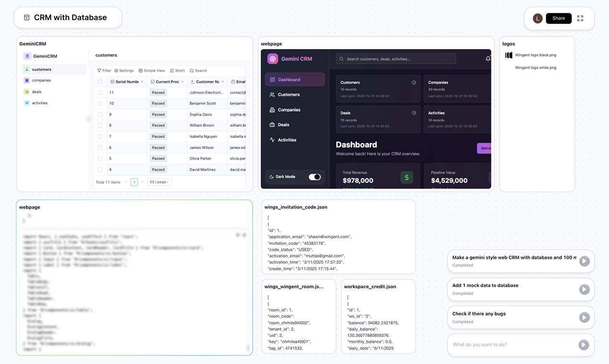Click the Share button
This screenshot has width=609, height=364.
559,18
